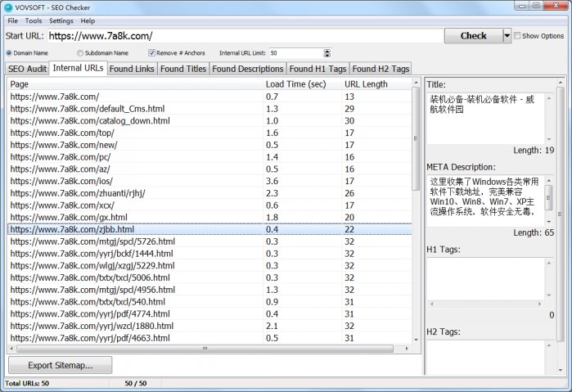
Task: Select the mtgj/spcl/4956.html URL row
Action: [209, 290]
